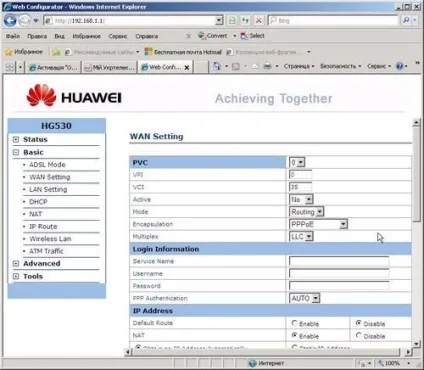Expand the Advanced menu section
The height and width of the screenshot is (370, 424).
pyautogui.click(x=16, y=263)
